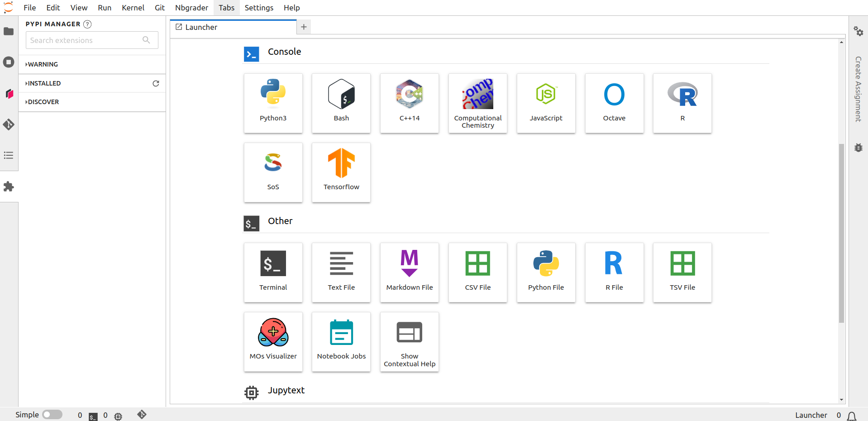Click the notifications bell icon
This screenshot has width=868, height=421.
tap(852, 416)
